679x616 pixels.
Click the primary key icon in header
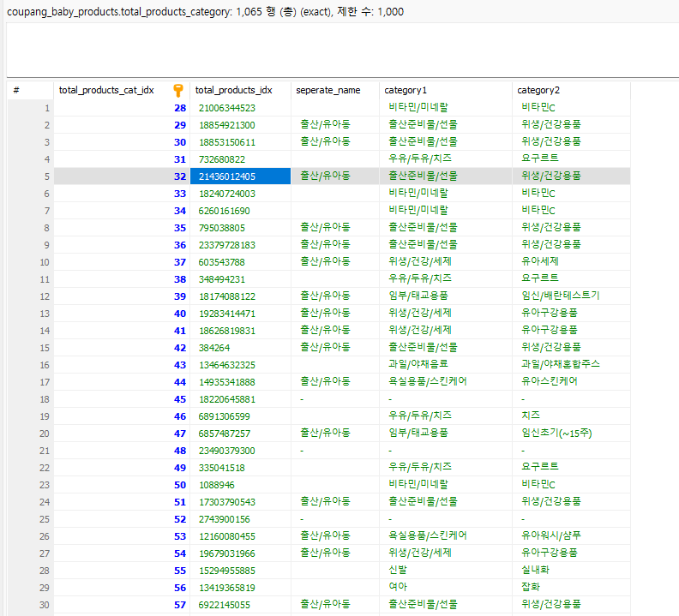(x=178, y=91)
